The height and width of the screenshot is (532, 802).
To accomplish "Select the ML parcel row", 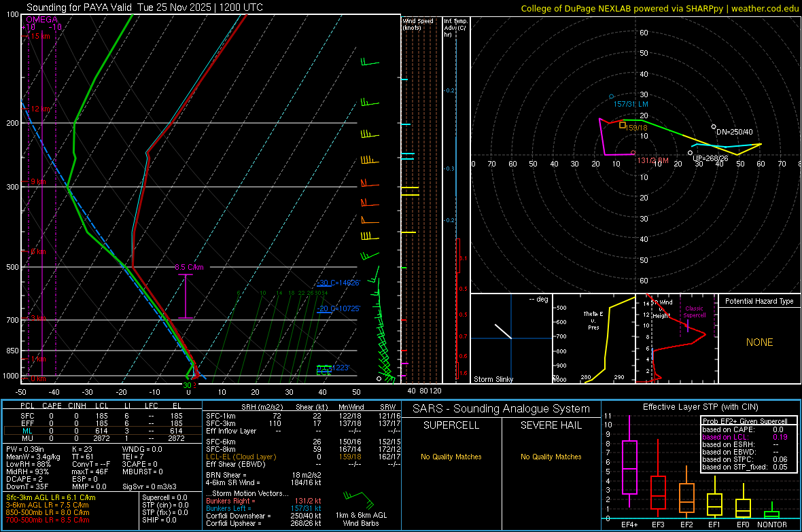I will coord(103,431).
